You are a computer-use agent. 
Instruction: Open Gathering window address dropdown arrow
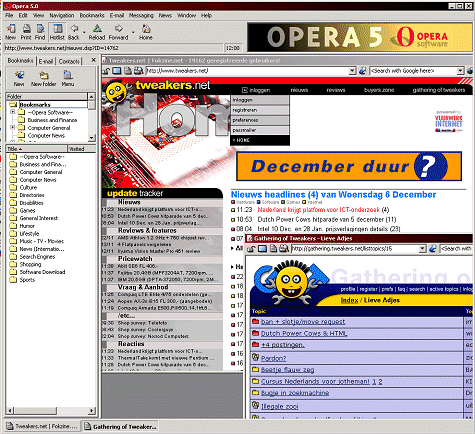[422, 248]
